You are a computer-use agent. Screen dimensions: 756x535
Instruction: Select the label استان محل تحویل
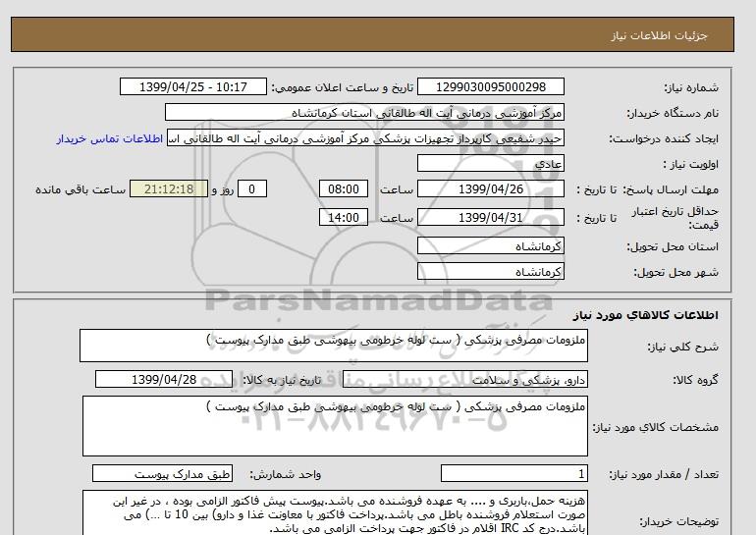coord(673,246)
